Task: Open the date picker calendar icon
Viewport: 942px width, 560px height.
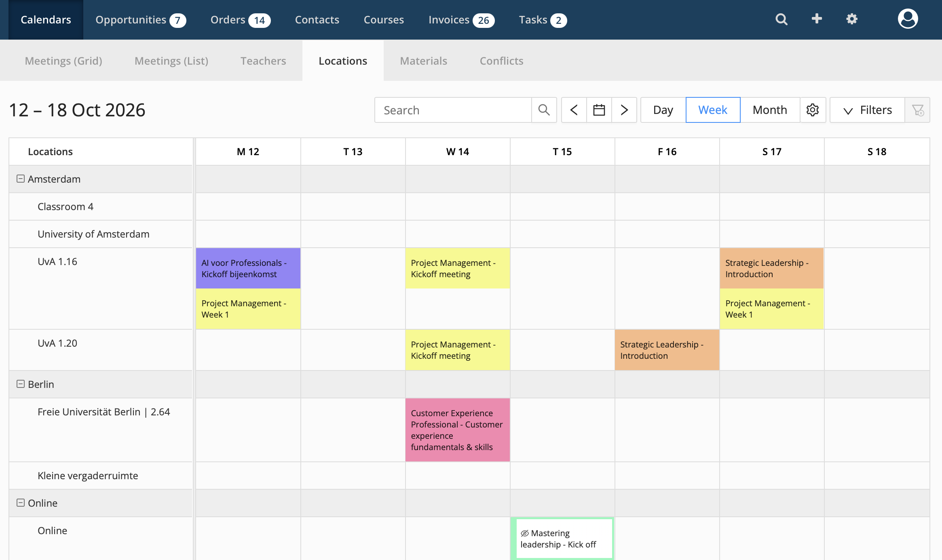Action: pos(599,110)
